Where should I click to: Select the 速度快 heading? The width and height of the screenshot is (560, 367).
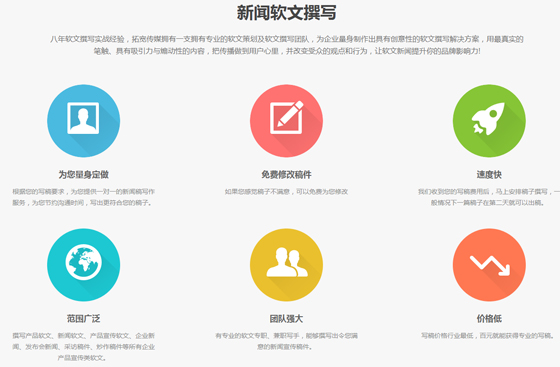click(489, 175)
